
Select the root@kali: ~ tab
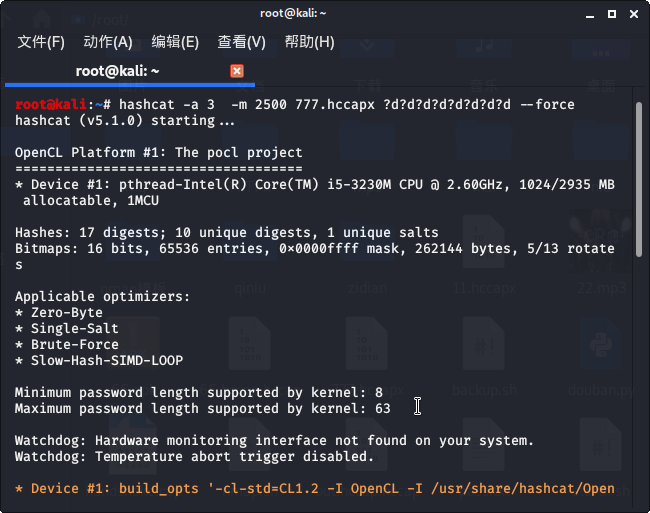point(129,71)
